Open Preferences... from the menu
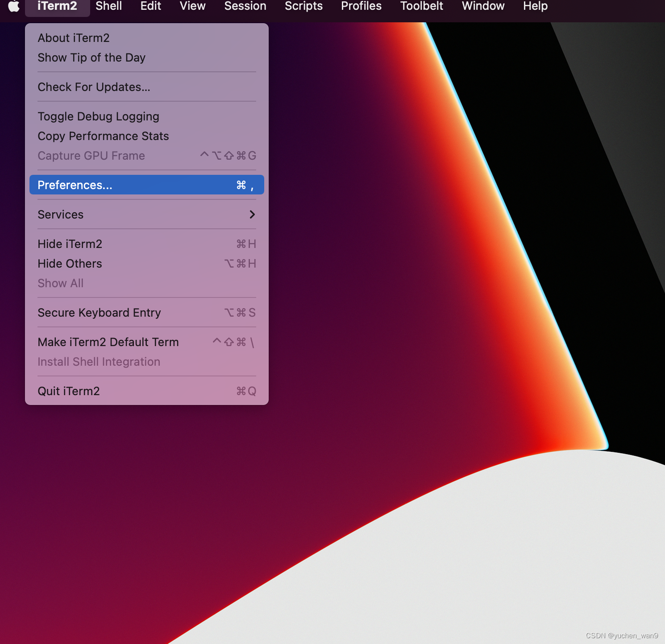Viewport: 665px width, 644px height. point(147,185)
